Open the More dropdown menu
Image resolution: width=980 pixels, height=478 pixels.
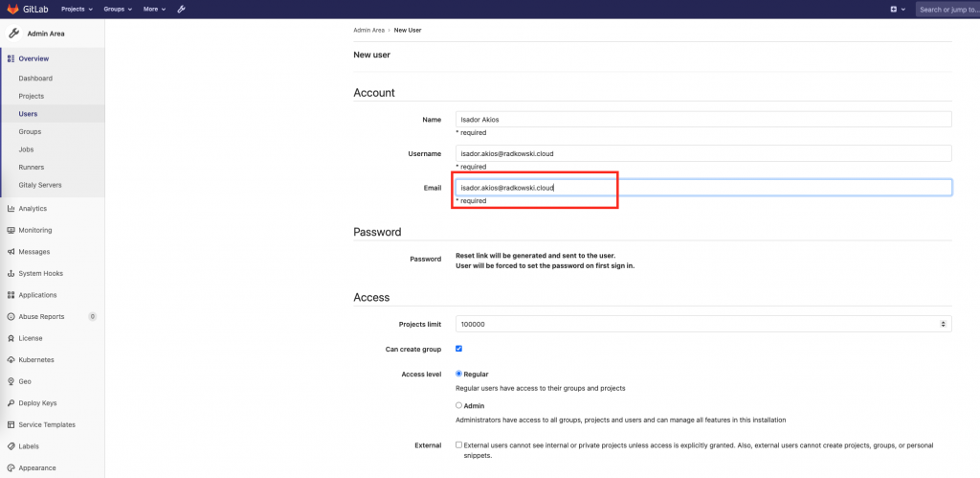pos(154,10)
